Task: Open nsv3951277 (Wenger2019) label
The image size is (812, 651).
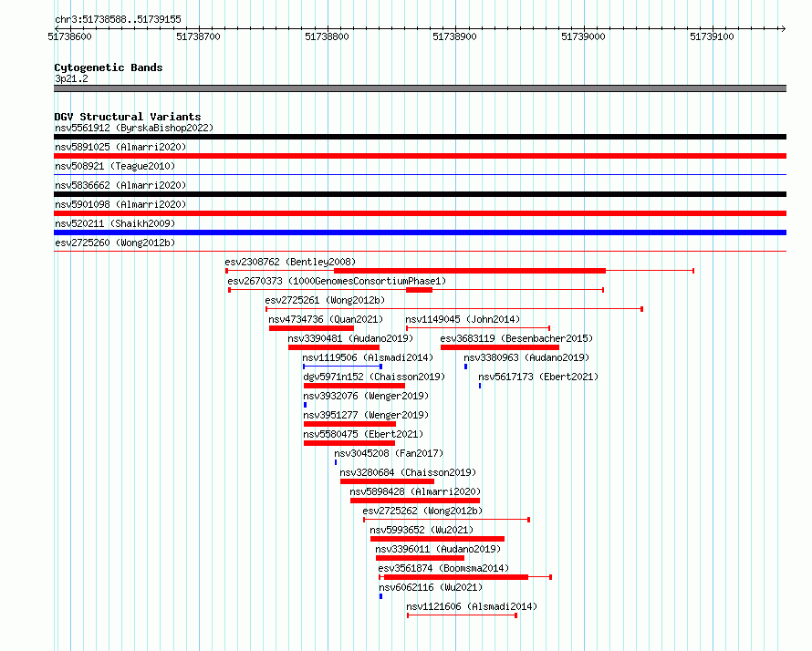Action: coord(366,415)
